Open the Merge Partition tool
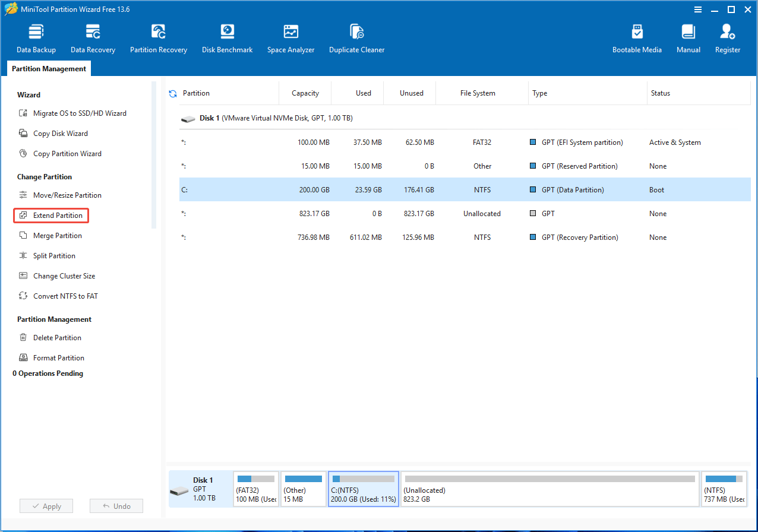Viewport: 758px width, 532px height. pos(56,235)
